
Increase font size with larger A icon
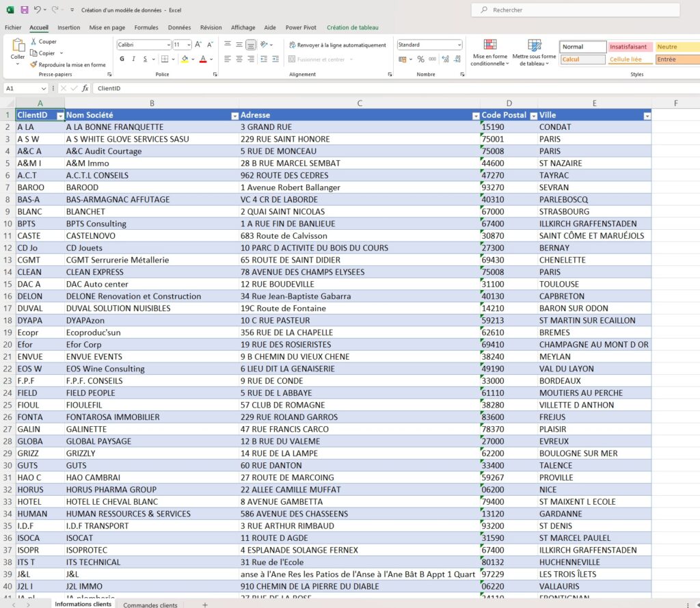[x=198, y=44]
